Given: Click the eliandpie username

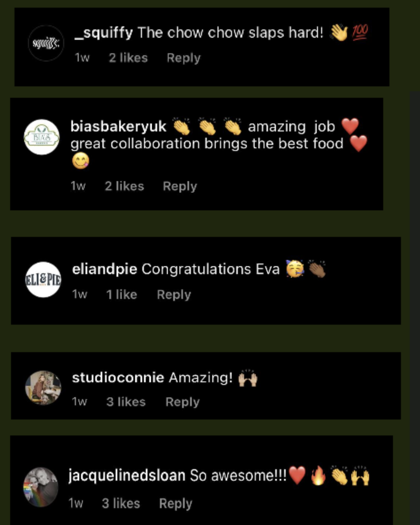Looking at the screenshot, I should pyautogui.click(x=105, y=269).
